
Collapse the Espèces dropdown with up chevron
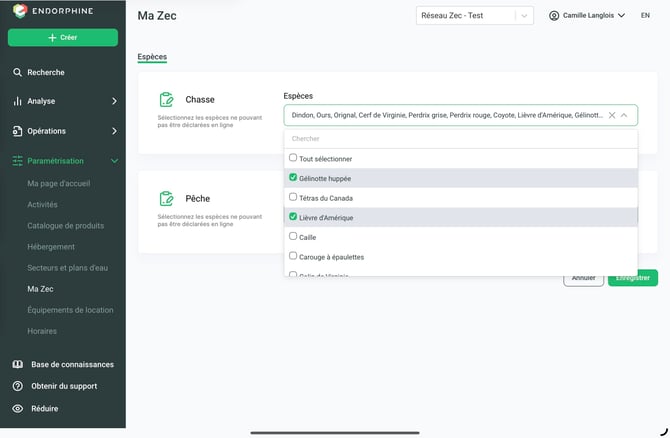(x=624, y=115)
